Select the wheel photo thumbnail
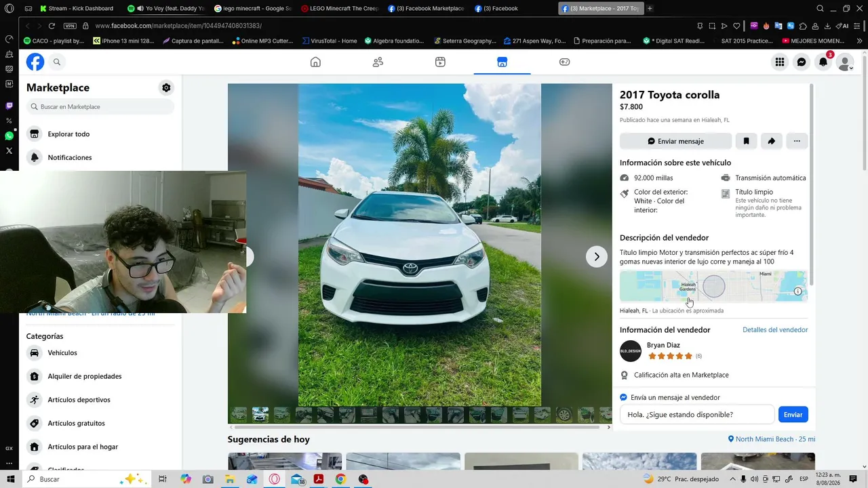 click(564, 414)
